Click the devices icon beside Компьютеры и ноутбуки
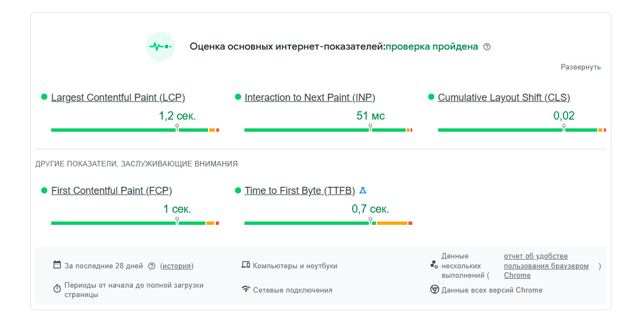The height and width of the screenshot is (324, 644). pos(245,265)
